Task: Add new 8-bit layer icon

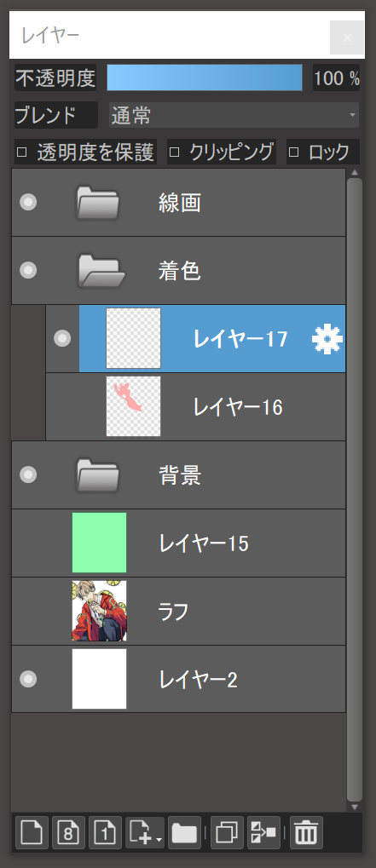Action: (x=69, y=832)
